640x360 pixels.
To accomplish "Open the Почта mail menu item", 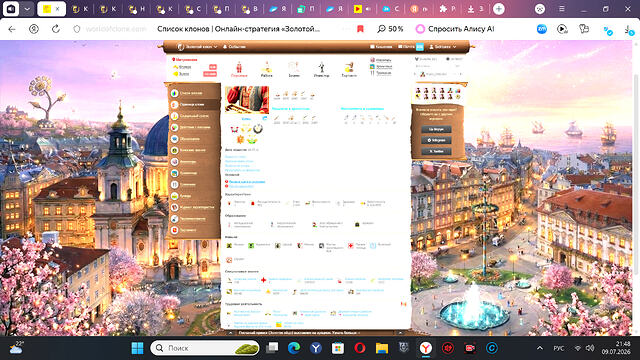I will [406, 47].
